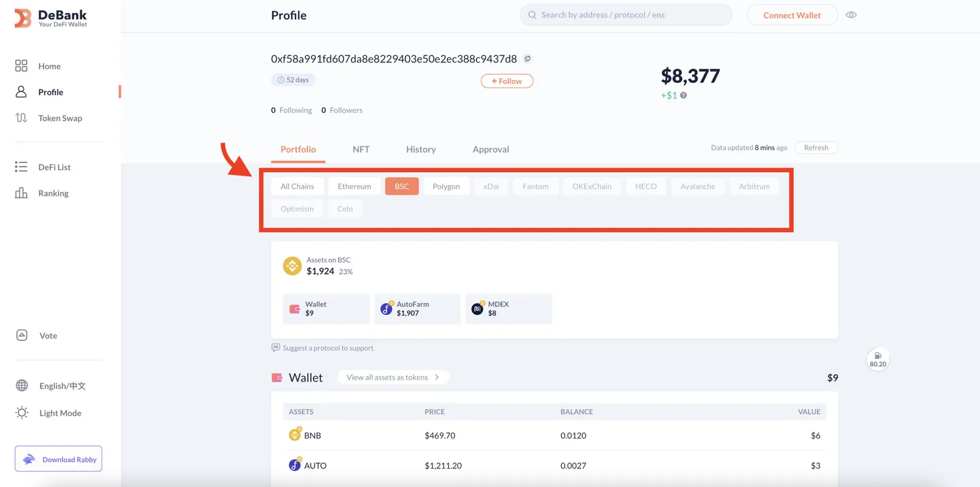Image resolution: width=980 pixels, height=487 pixels.
Task: Select Optimism chain filter
Action: pyautogui.click(x=297, y=209)
